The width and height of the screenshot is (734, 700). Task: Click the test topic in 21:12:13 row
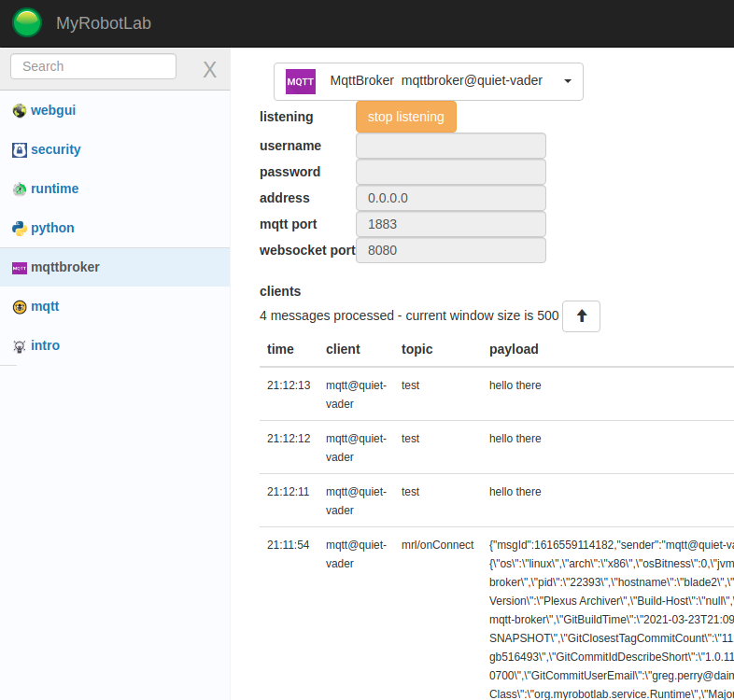pos(410,385)
